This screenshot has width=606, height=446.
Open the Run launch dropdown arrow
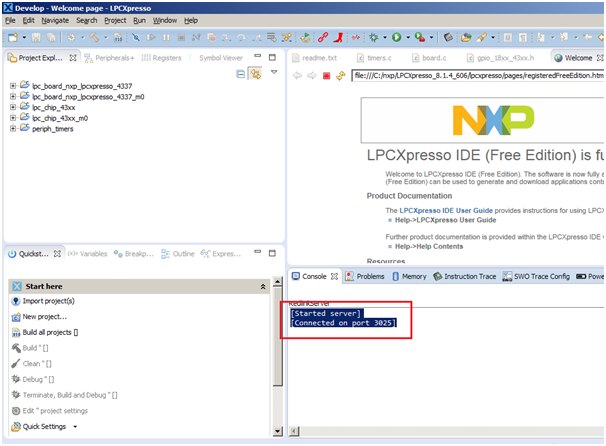(408, 37)
